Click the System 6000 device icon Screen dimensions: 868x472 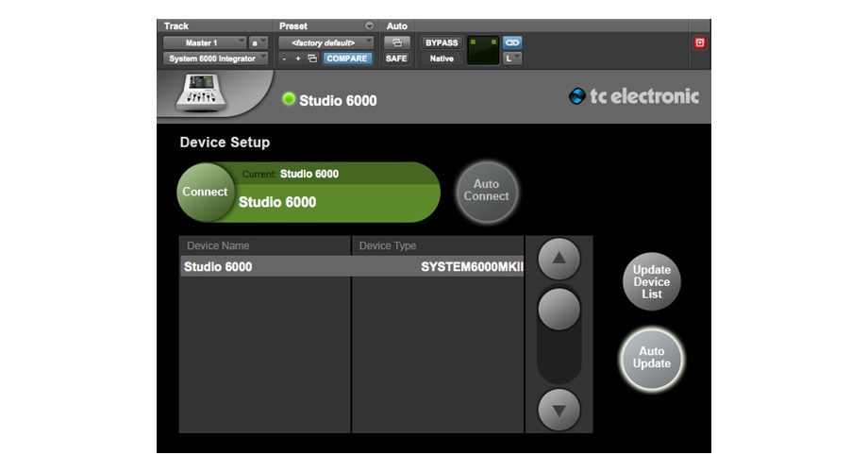click(x=202, y=93)
